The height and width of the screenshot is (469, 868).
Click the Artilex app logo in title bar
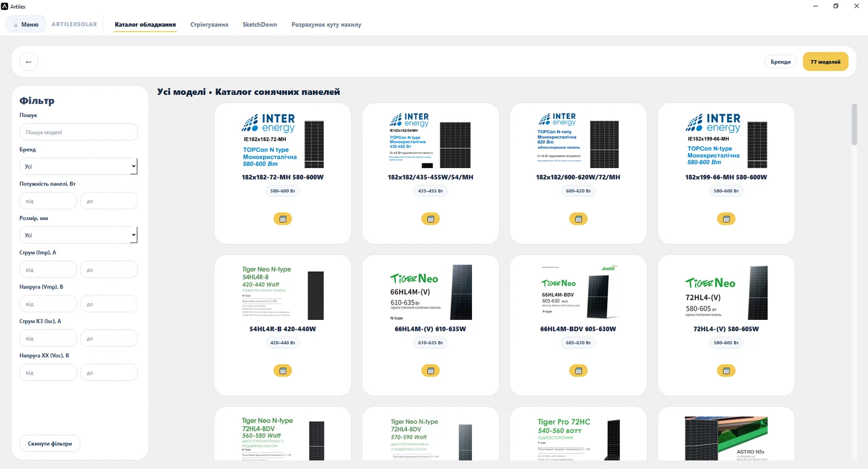pos(5,7)
